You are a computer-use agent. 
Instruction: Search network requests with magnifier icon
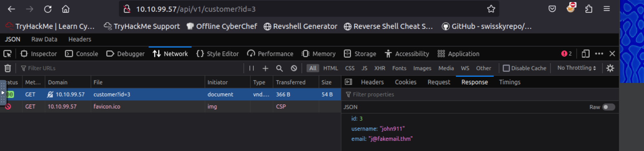coord(279,68)
